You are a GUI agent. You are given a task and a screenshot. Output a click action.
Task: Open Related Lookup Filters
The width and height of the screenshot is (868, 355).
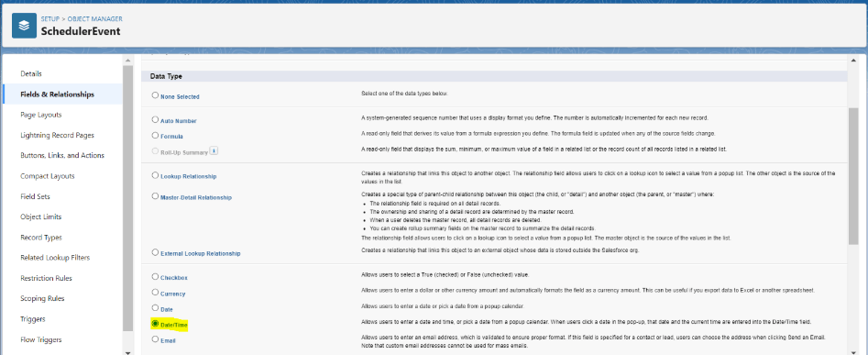coord(55,258)
